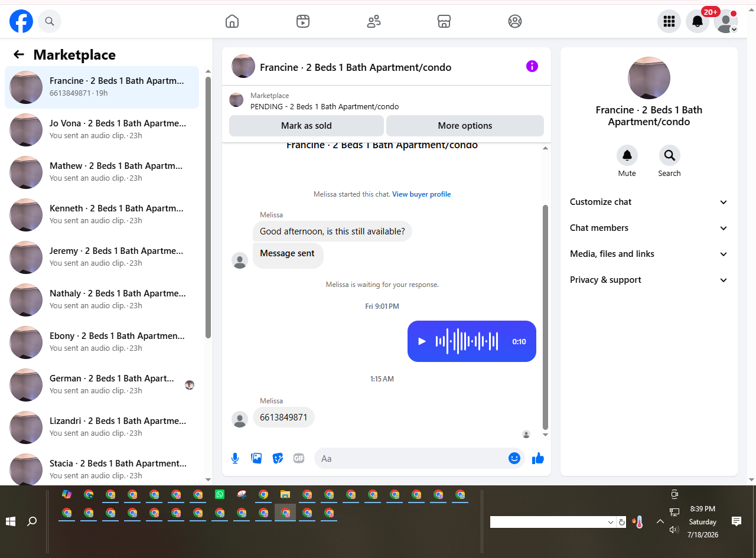
Task: Send a thumbs-up like
Action: click(x=537, y=458)
